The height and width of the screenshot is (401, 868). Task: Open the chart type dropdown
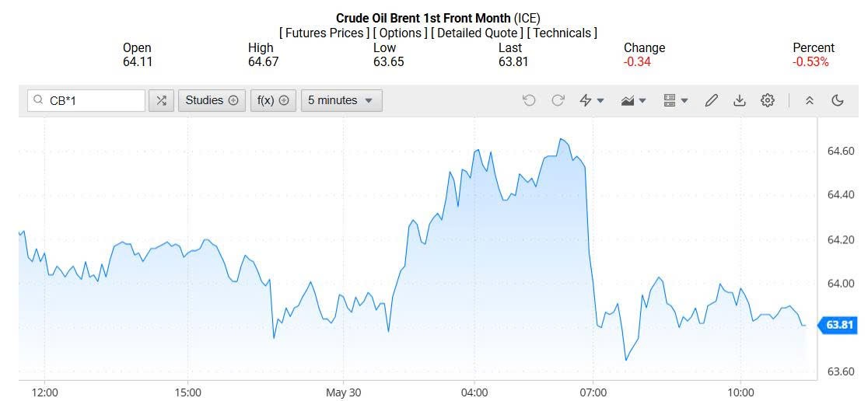coord(634,100)
